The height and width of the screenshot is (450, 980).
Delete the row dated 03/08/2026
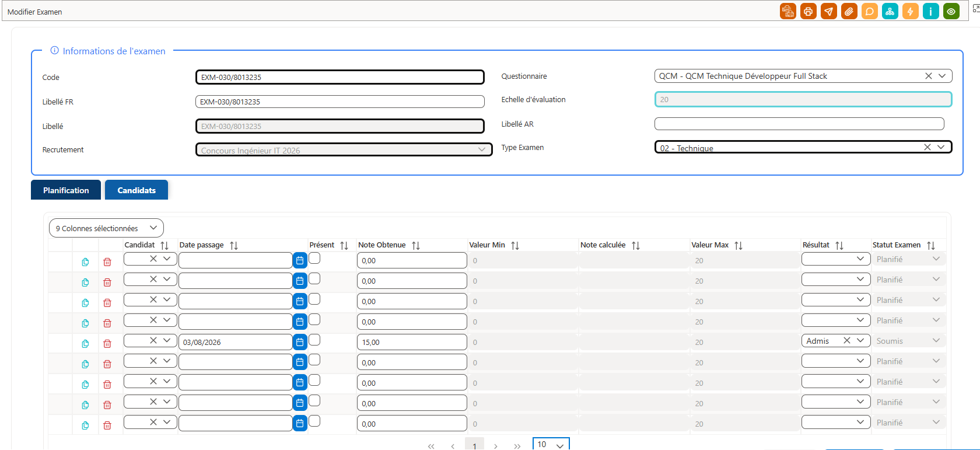point(107,343)
